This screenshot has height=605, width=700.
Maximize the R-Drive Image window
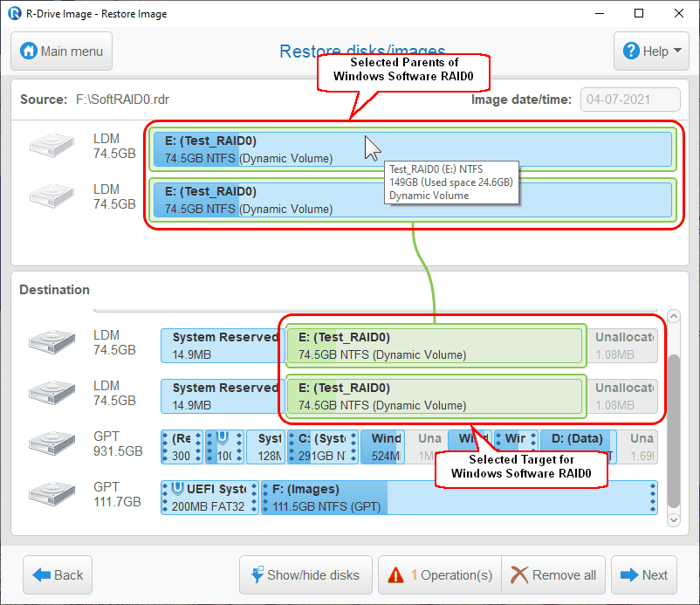(639, 13)
